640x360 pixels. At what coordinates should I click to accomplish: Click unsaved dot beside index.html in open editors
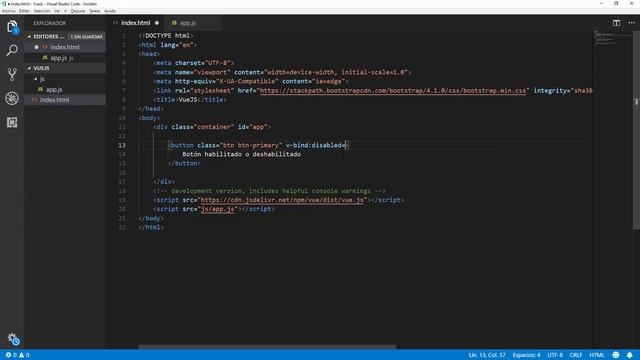(36, 47)
